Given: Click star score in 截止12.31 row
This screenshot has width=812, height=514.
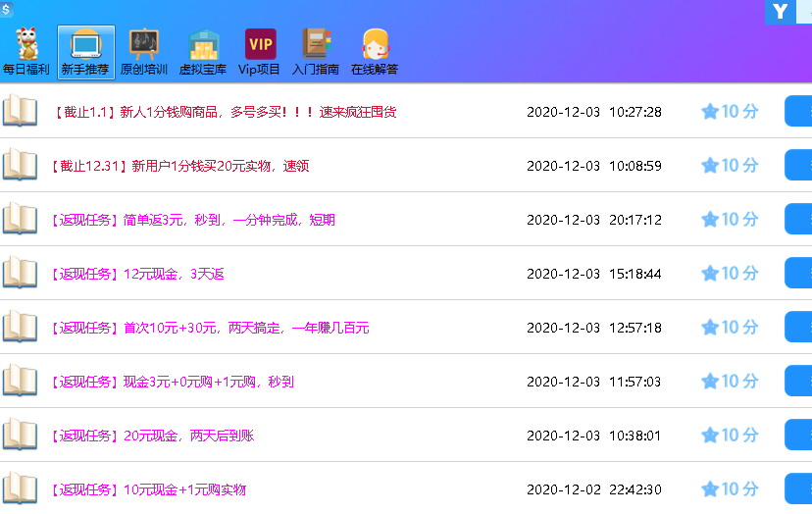Looking at the screenshot, I should (x=730, y=166).
